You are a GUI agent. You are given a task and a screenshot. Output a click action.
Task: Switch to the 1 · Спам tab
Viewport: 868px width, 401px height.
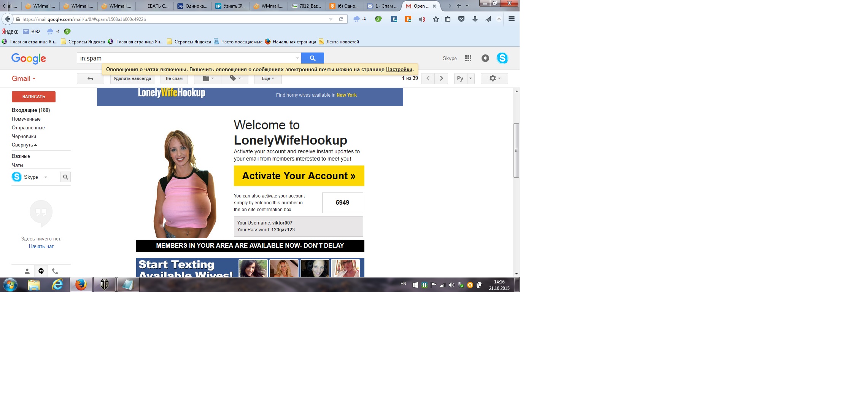pyautogui.click(x=383, y=6)
